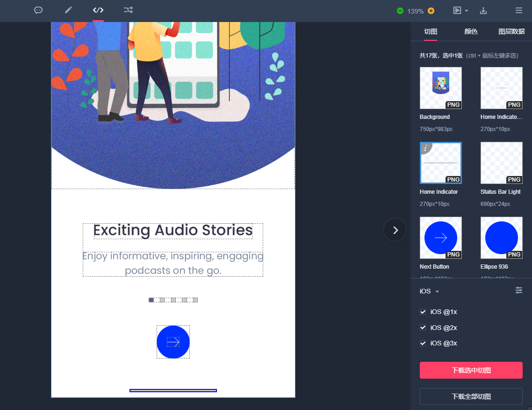Select the Background slice thumbnail
The height and width of the screenshot is (410, 532).
tap(440, 88)
